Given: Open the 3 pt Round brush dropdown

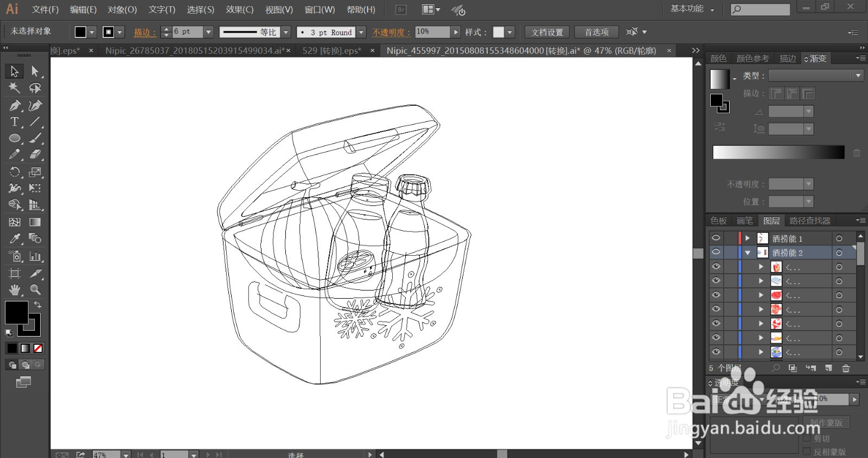Looking at the screenshot, I should 361,32.
